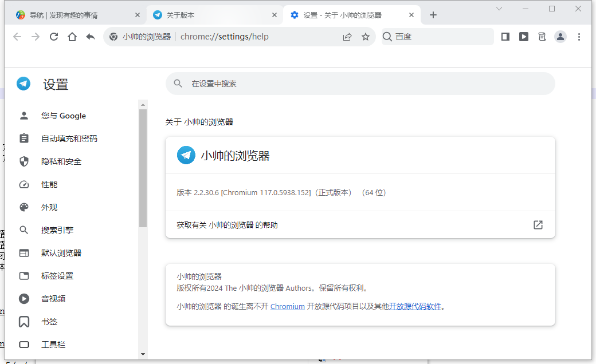The image size is (596, 364).
Task: Bookmark this page with the star
Action: 366,37
